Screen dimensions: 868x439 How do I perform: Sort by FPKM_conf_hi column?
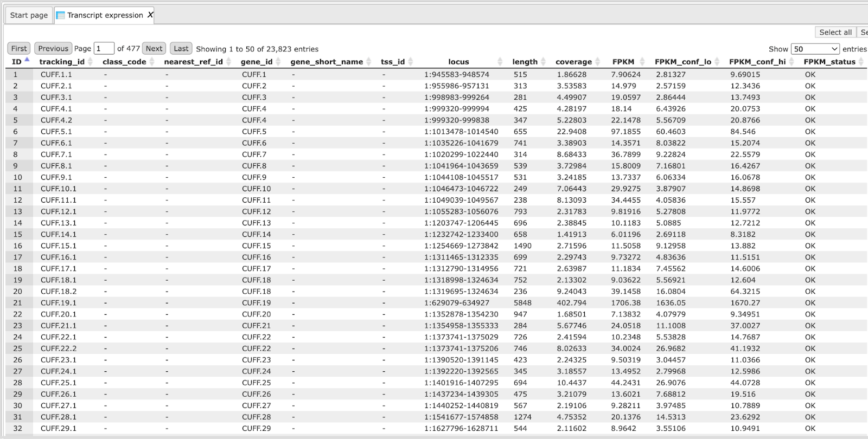[x=757, y=62]
